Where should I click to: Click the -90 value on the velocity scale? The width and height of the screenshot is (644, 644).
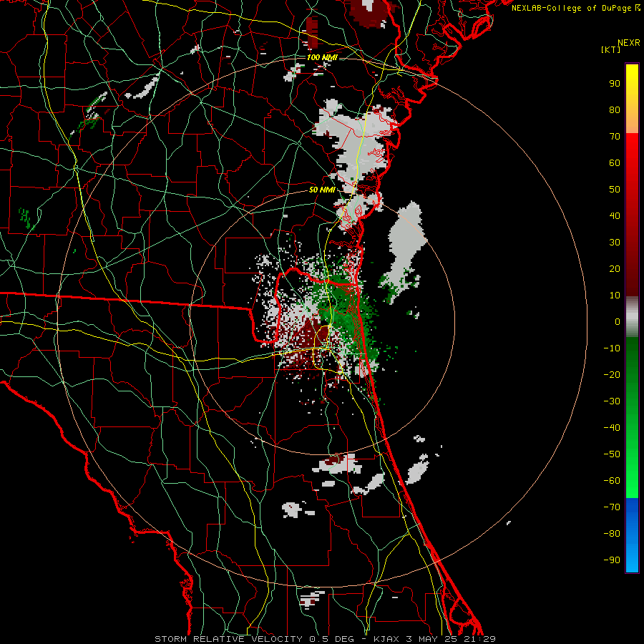click(612, 560)
